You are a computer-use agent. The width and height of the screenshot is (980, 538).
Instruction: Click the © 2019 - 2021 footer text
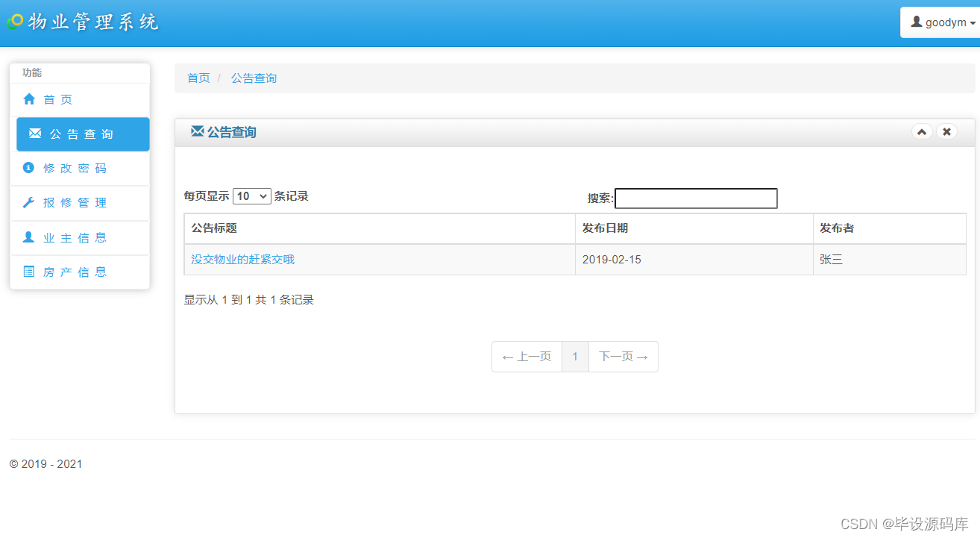(46, 464)
